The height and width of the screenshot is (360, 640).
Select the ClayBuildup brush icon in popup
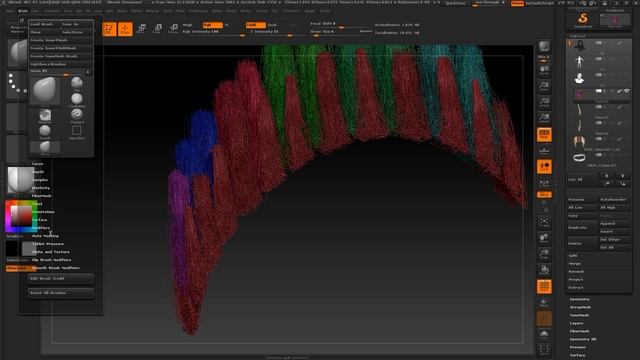(76, 100)
